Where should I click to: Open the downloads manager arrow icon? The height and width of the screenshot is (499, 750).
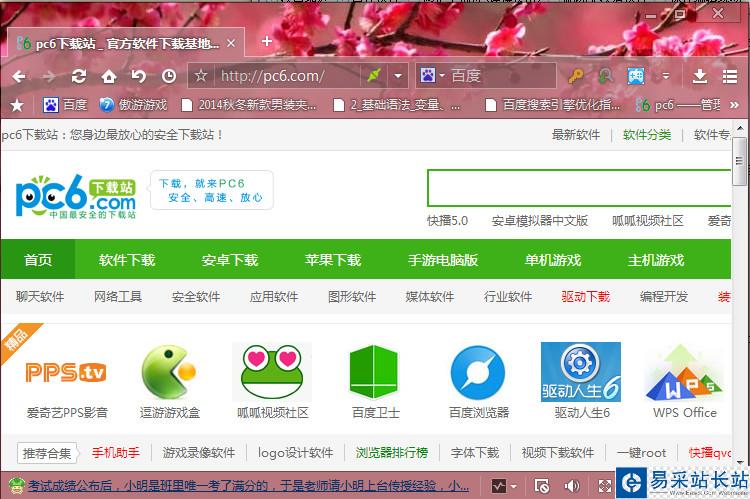click(700, 76)
